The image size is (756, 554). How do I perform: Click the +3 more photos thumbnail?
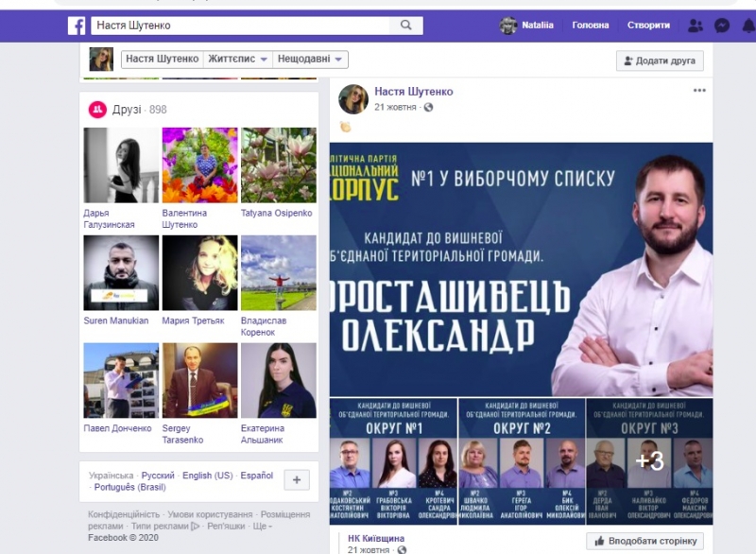649,460
